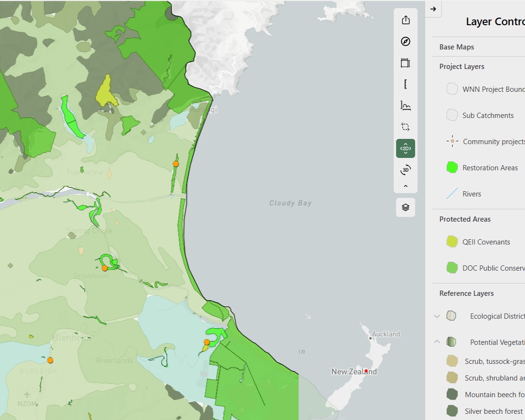Click the Community projects layer label
This screenshot has width=525, height=420.
[494, 142]
